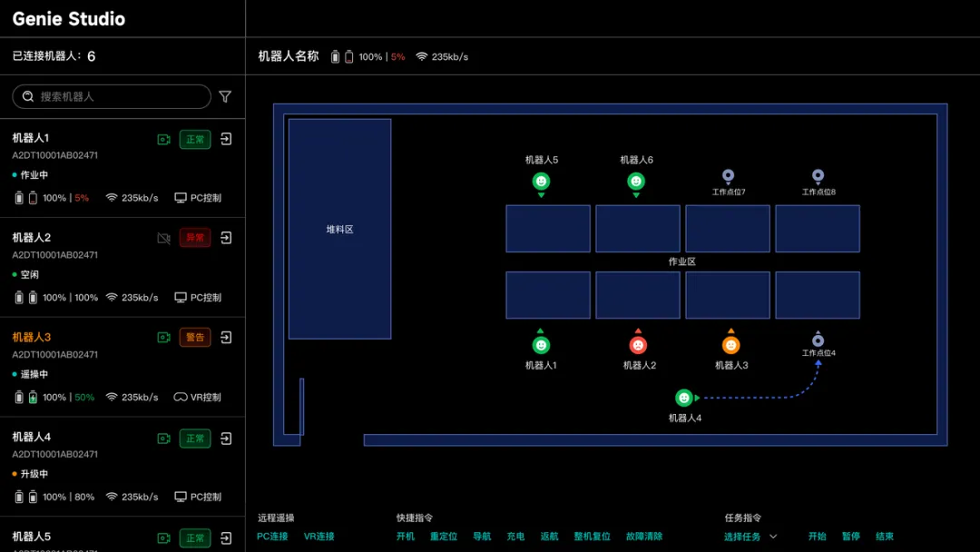Click PC连接 remote control link
Screen dimensions: 980x552
[272, 537]
